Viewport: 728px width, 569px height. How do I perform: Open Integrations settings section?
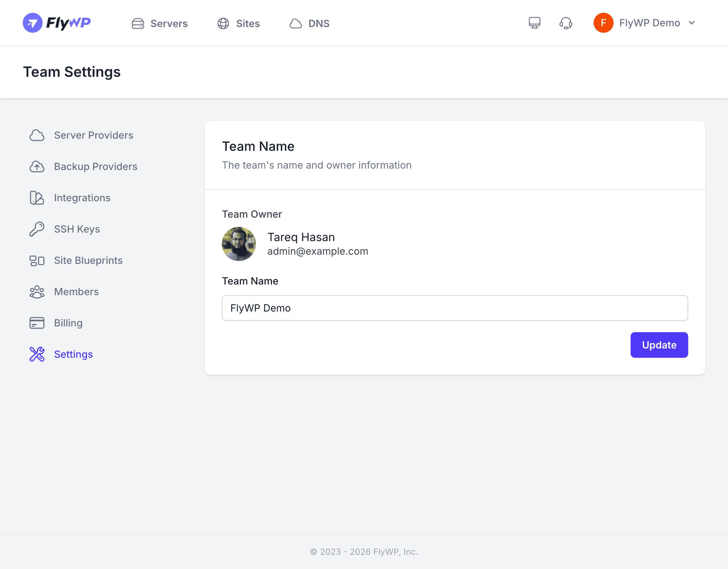point(82,198)
